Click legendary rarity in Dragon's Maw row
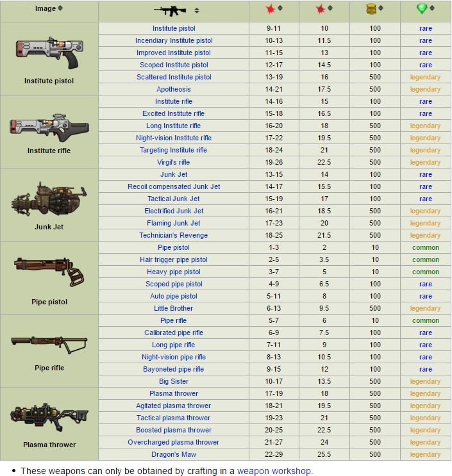 point(425,454)
